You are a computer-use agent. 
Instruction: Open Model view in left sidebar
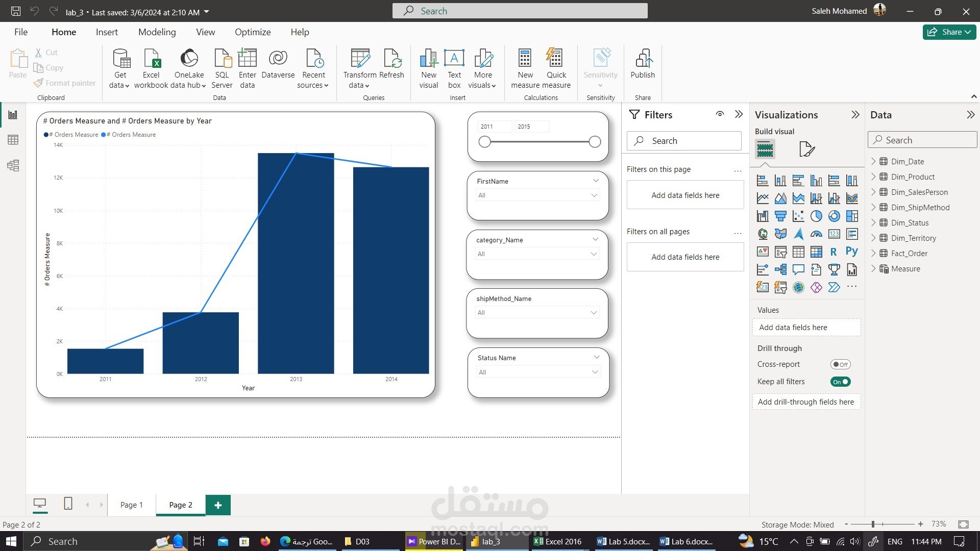coord(13,165)
